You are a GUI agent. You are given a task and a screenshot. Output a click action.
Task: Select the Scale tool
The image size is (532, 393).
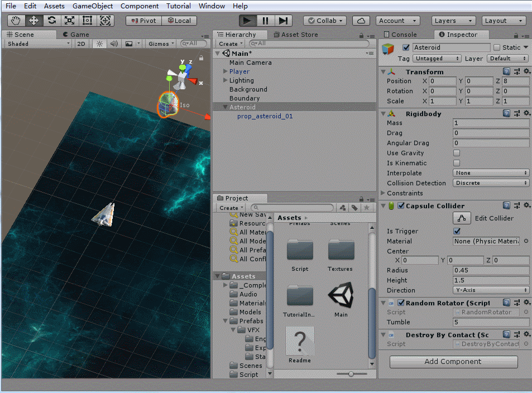[70, 21]
